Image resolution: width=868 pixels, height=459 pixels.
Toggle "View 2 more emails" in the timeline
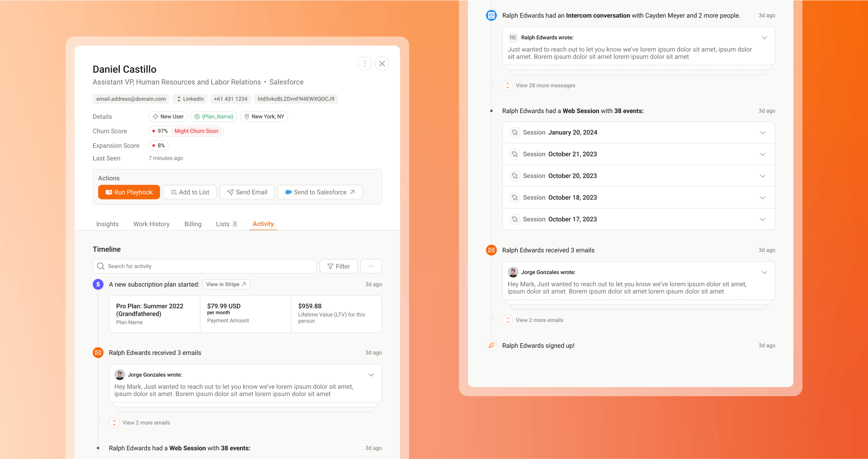(x=114, y=422)
